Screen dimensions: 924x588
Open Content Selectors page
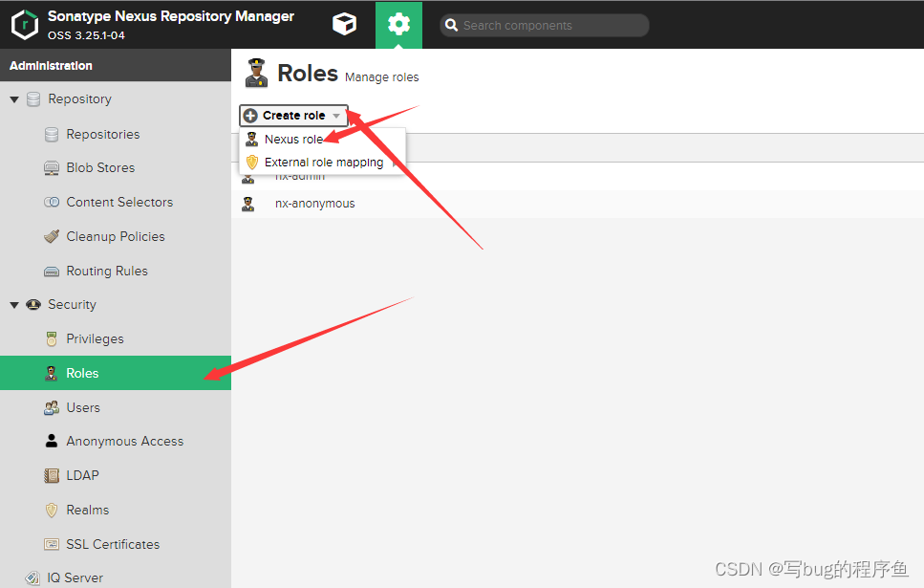point(119,203)
